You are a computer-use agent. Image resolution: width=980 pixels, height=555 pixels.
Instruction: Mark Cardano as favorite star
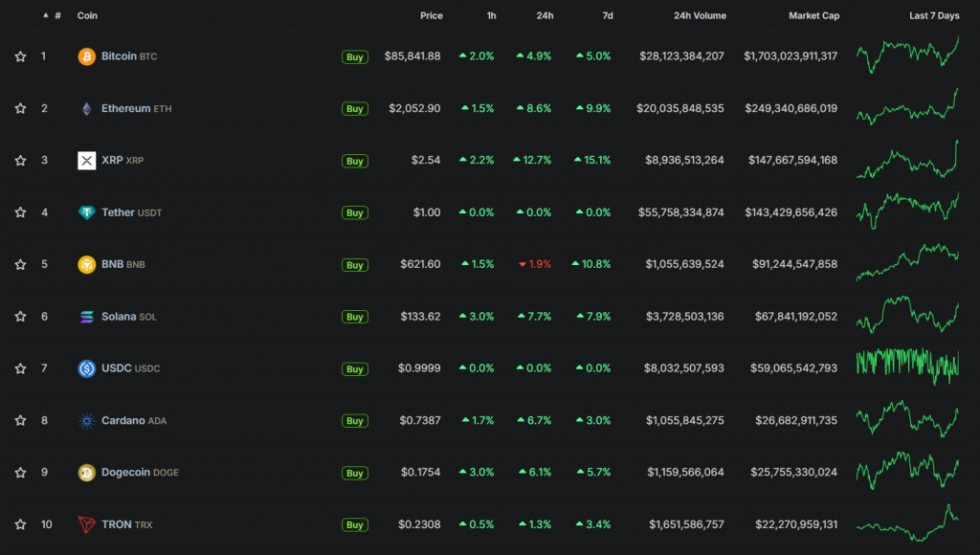click(21, 421)
